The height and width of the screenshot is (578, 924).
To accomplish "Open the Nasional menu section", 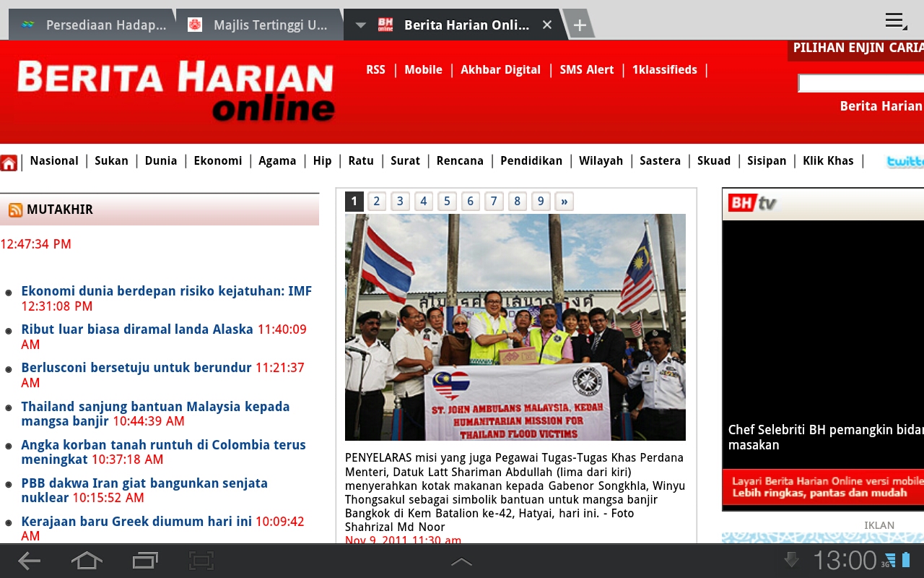I will (54, 160).
